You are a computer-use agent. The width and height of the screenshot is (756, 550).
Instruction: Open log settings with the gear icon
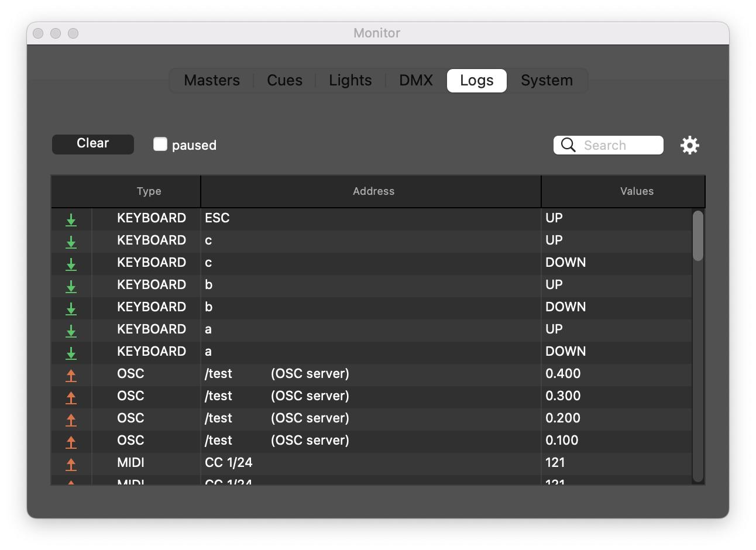coord(690,145)
